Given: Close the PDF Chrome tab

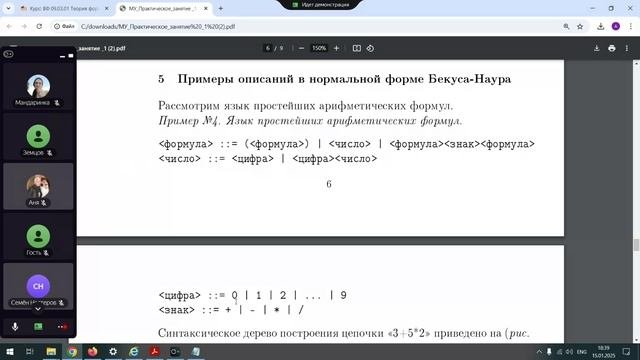Looking at the screenshot, I should [206, 8].
